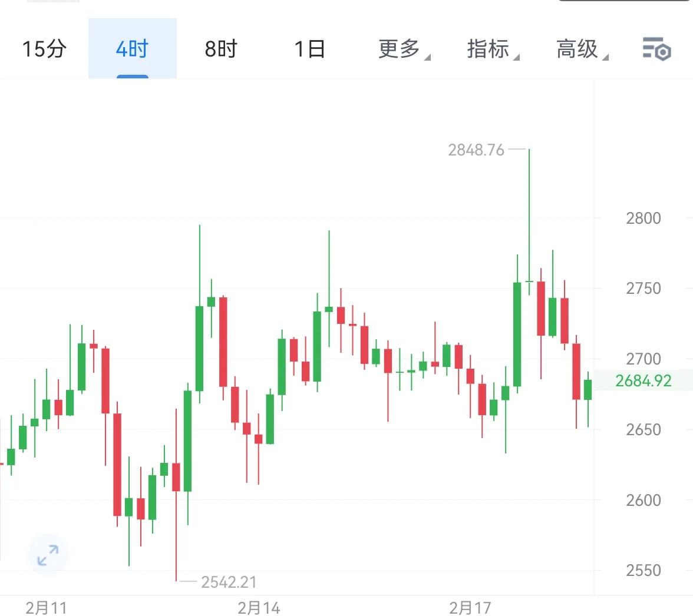This screenshot has width=693, height=616.
Task: Click the lowest price marker 2542.21
Action: [229, 582]
